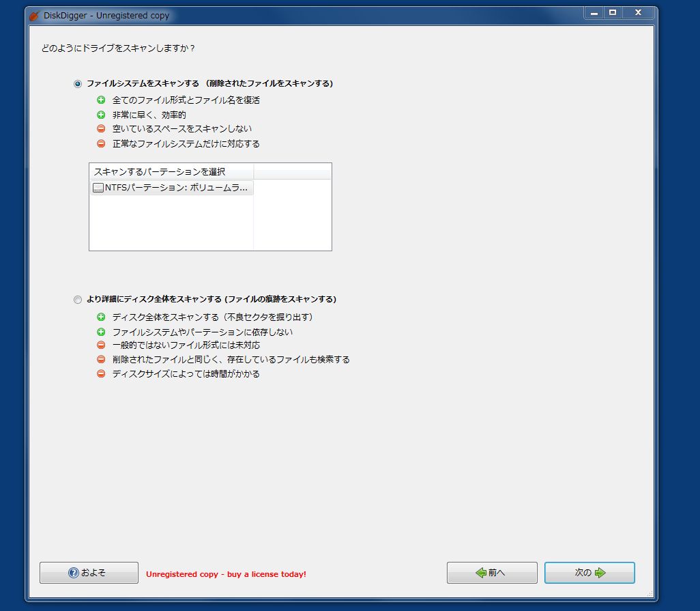Click the text 空いているスペースをスキャンしない
This screenshot has height=611, width=700.
tap(182, 128)
